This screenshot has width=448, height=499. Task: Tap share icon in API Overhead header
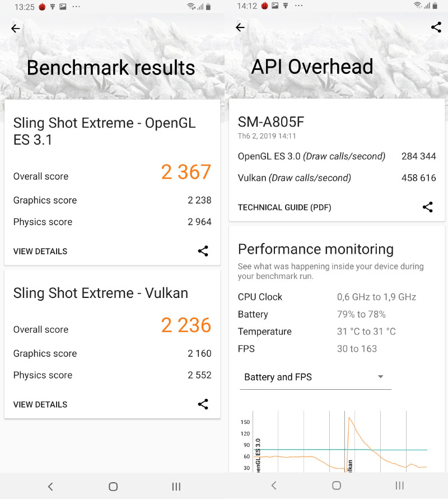pyautogui.click(x=436, y=27)
